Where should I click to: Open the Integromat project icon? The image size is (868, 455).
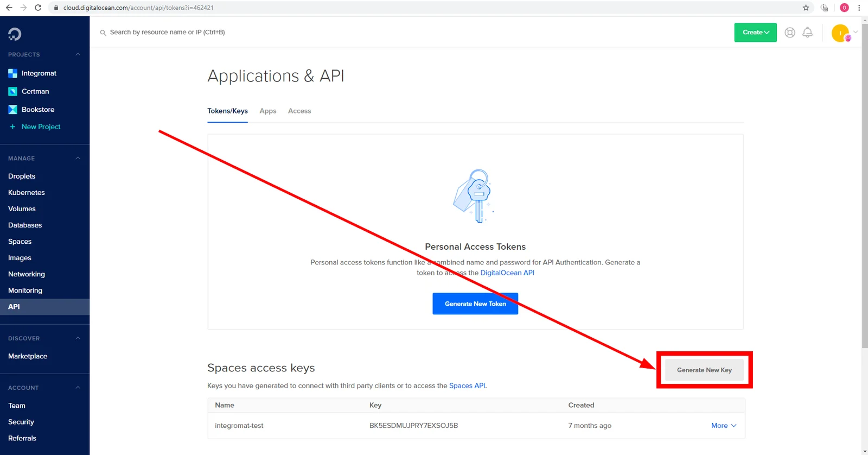(12, 73)
